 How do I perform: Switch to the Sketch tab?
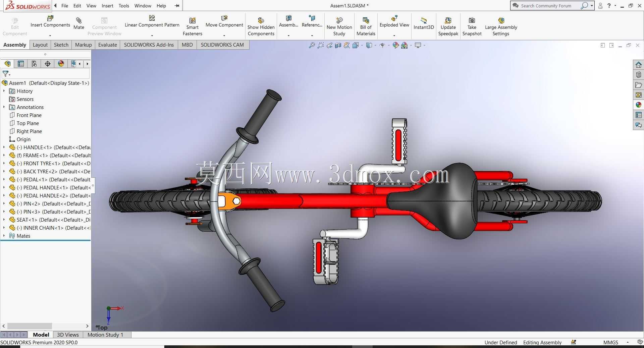61,45
